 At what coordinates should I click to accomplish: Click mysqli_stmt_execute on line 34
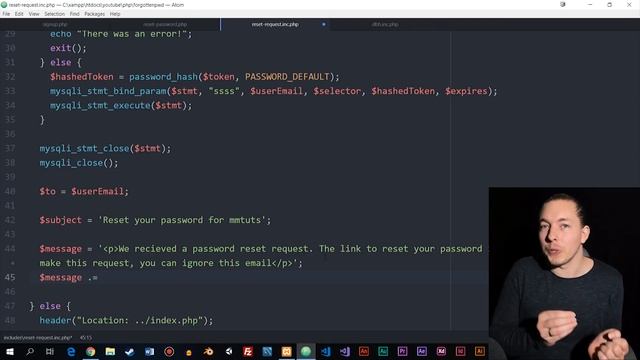[100, 105]
